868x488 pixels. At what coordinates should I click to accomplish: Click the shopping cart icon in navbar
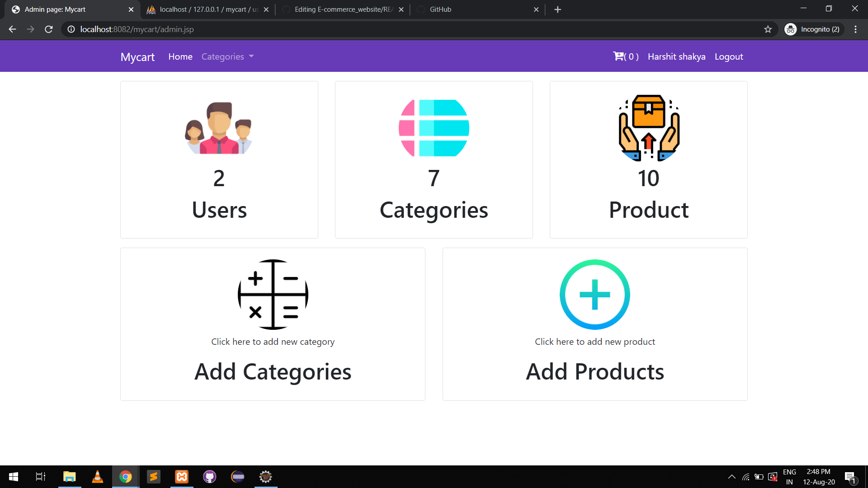pyautogui.click(x=618, y=56)
